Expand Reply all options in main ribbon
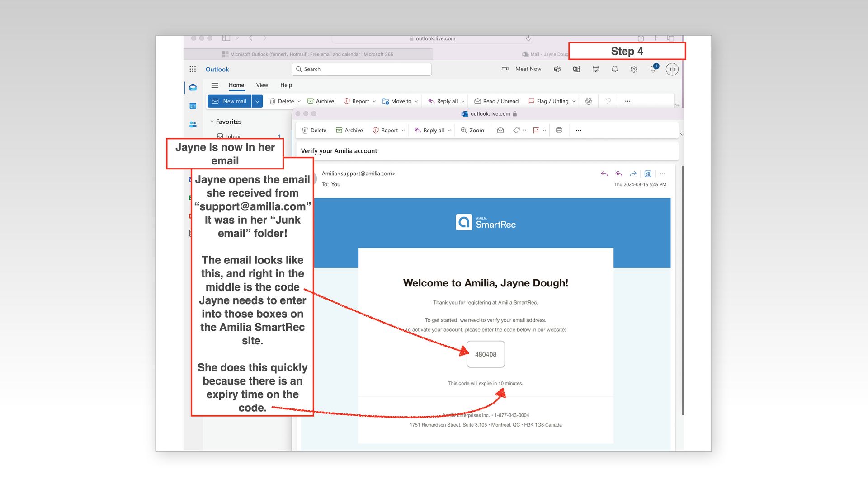Screen dimensions: 868x488 point(463,102)
